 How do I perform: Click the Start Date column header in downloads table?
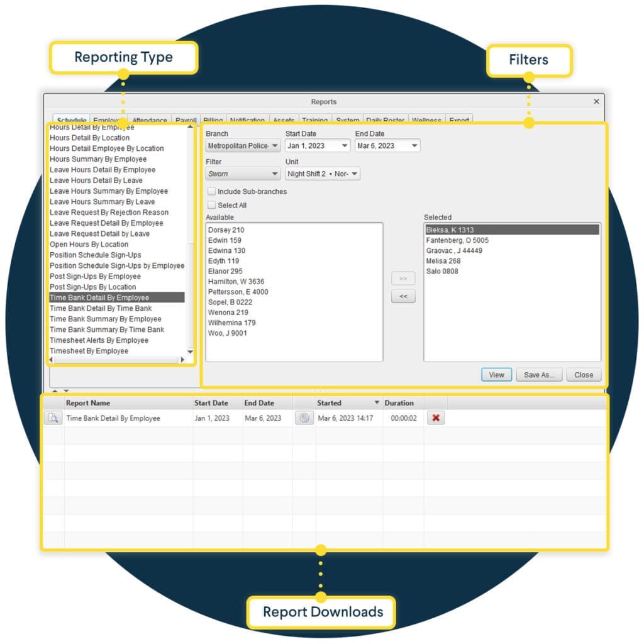218,403
